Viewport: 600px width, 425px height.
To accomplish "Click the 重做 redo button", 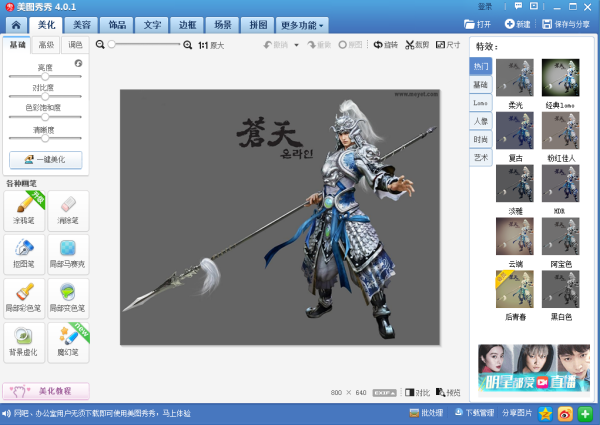I will pos(319,45).
